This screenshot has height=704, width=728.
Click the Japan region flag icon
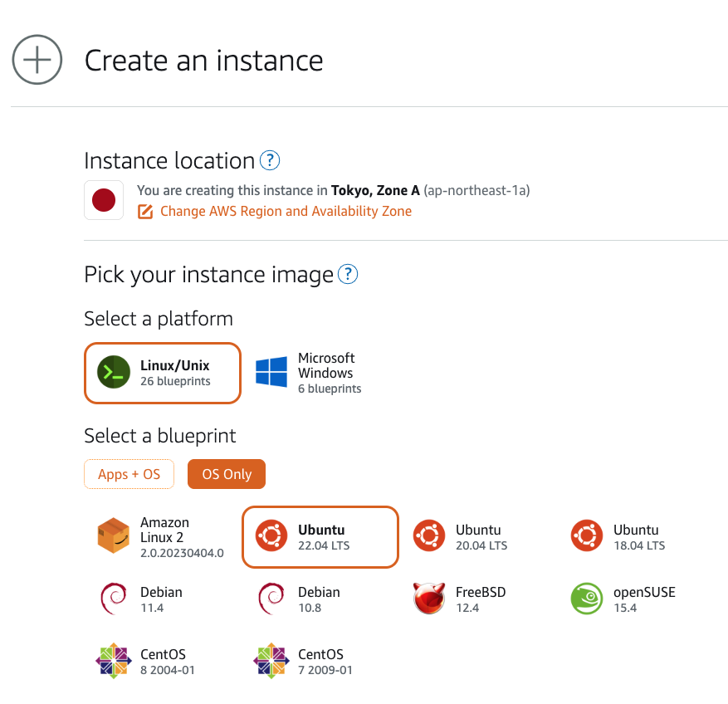103,199
